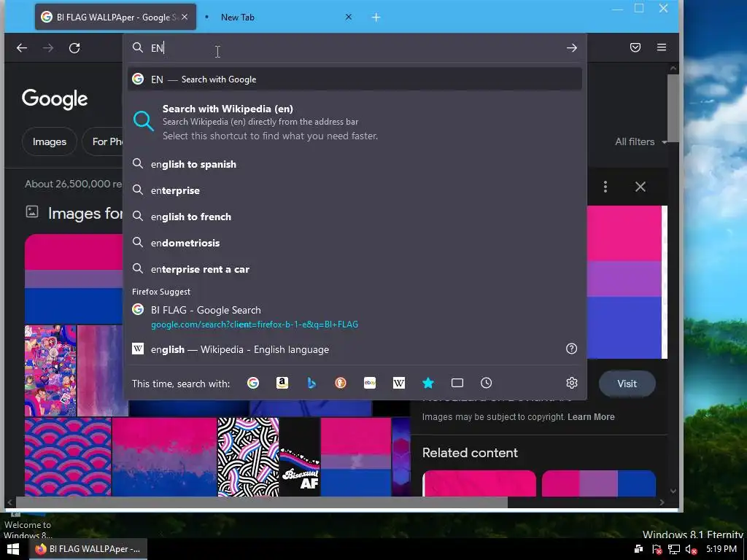The height and width of the screenshot is (560, 747).
Task: Open search settings gear icon
Action: coord(572,383)
